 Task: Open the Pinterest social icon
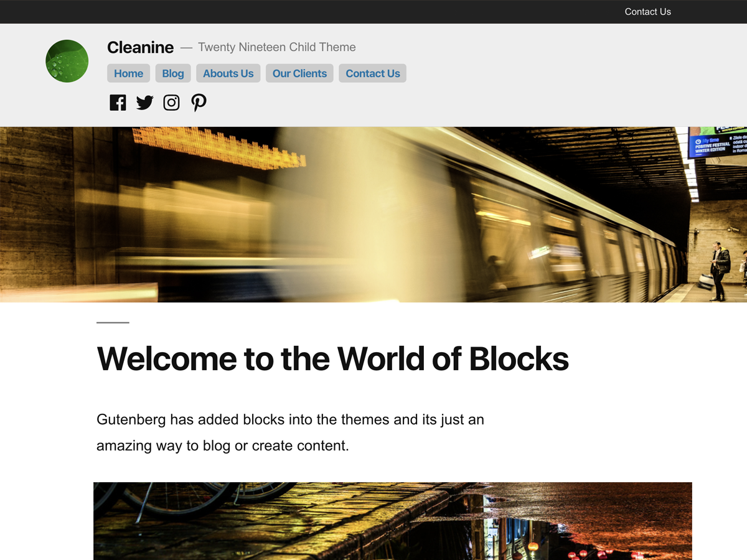coord(199,102)
